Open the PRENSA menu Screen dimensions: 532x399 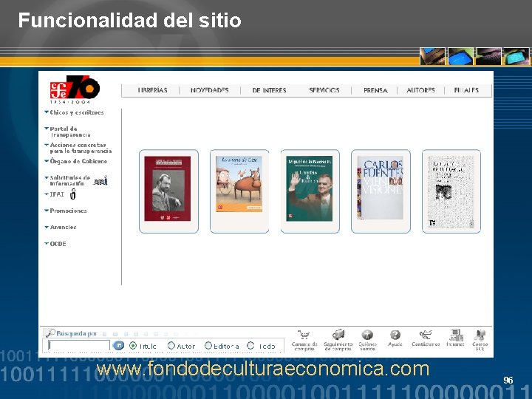click(375, 90)
